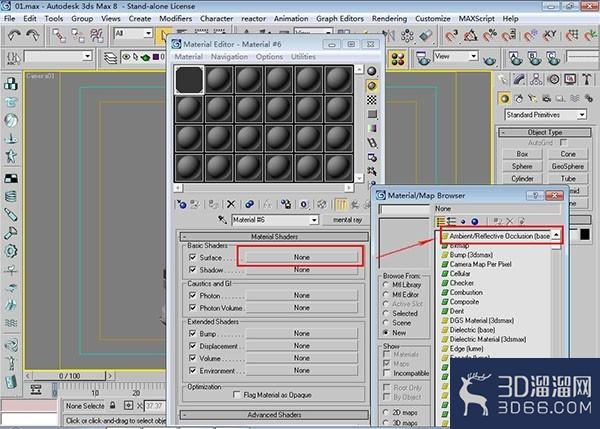The image size is (600, 429).
Task: Click the 0 / 100 time slider
Action: click(x=70, y=376)
